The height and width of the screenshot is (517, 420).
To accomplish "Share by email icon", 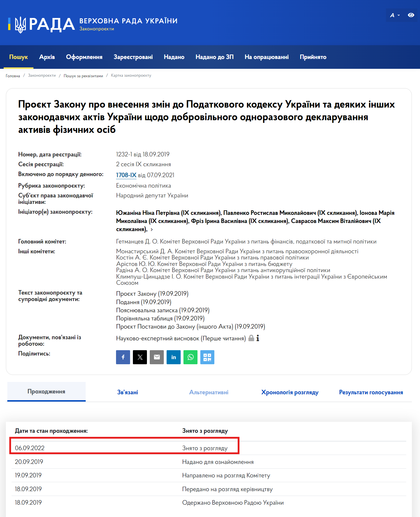I will coord(157,357).
